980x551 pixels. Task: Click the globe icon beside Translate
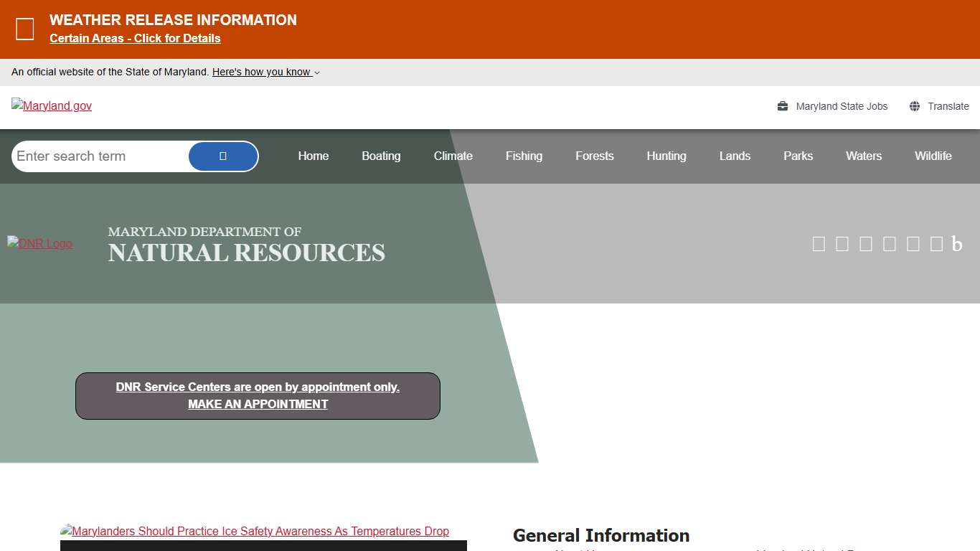pos(915,106)
